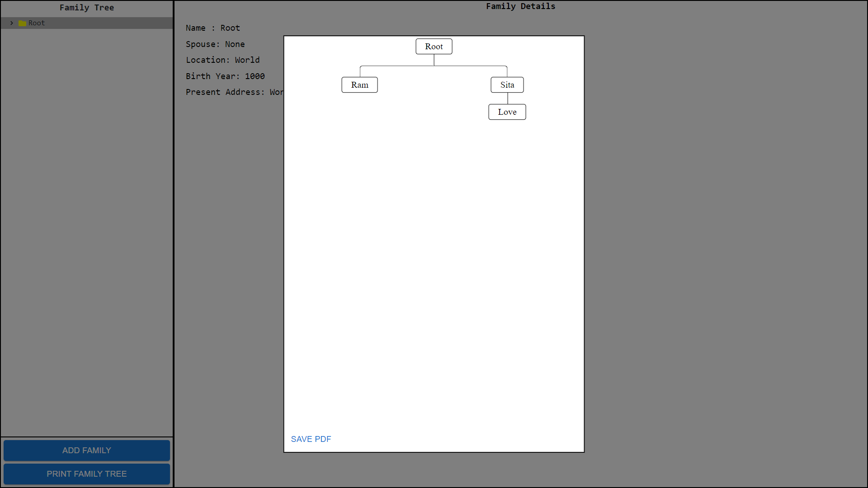Click the yellow folder icon beside Root

click(22, 23)
